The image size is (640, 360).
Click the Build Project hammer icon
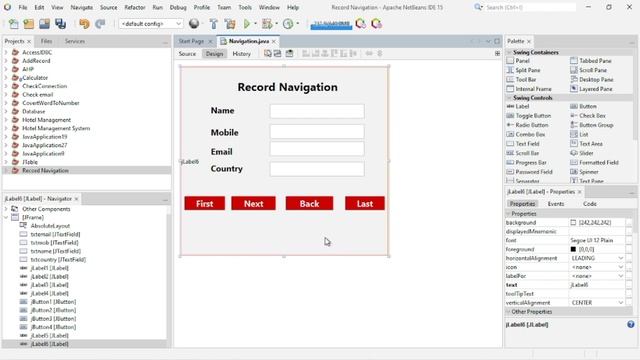213,24
